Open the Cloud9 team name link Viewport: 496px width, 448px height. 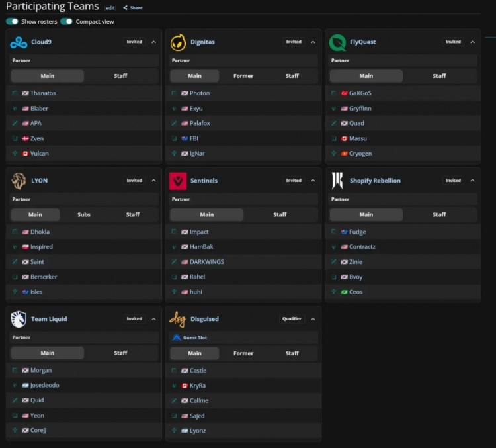coord(41,42)
